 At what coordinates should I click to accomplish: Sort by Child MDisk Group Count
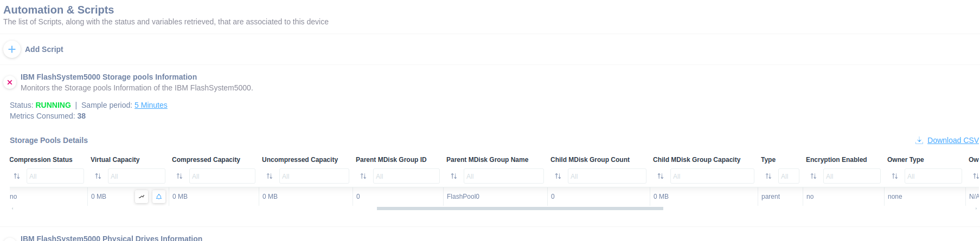(x=558, y=176)
